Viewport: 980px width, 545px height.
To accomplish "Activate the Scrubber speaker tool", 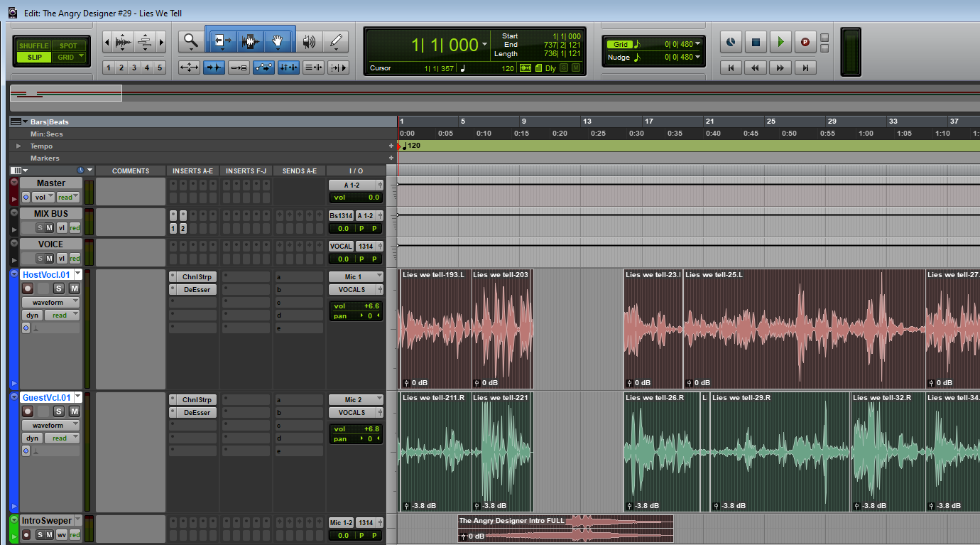I will 308,41.
